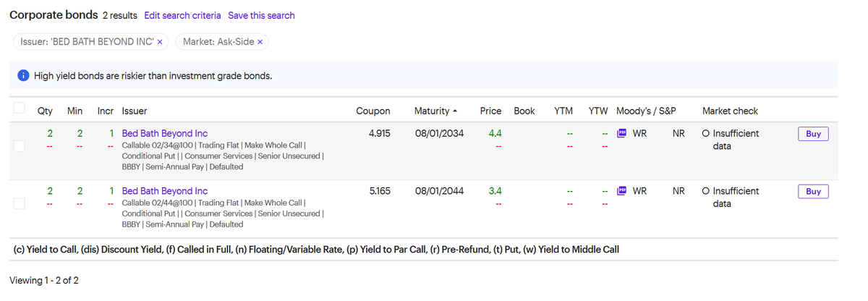Check the box for the 4.915 coupon bond

tap(20, 146)
